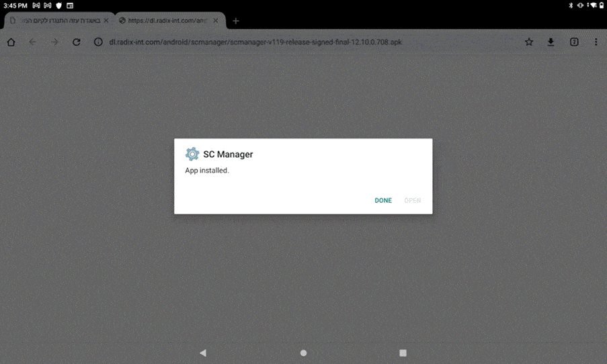Close the Hebrew-titled first tab
This screenshot has width=607, height=364.
106,21
